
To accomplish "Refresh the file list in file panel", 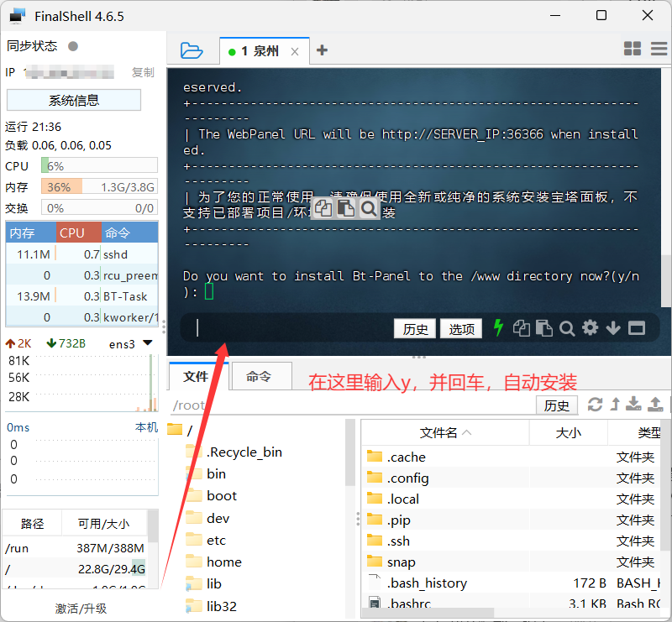I will pos(595,405).
